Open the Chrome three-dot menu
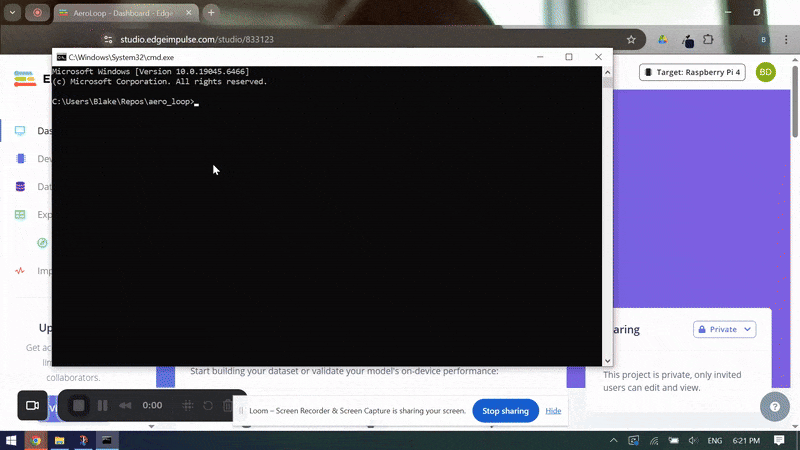Screen dimensions: 800x450 (x=786, y=39)
